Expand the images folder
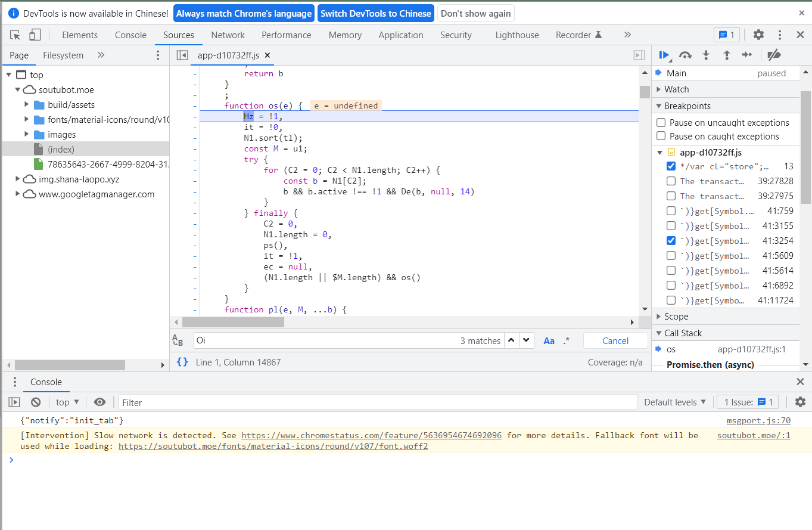 point(27,134)
